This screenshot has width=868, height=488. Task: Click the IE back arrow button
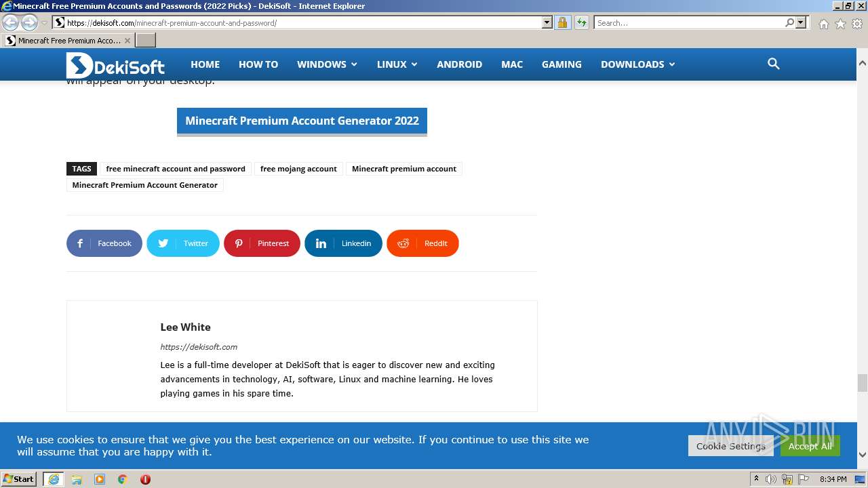pos(11,22)
